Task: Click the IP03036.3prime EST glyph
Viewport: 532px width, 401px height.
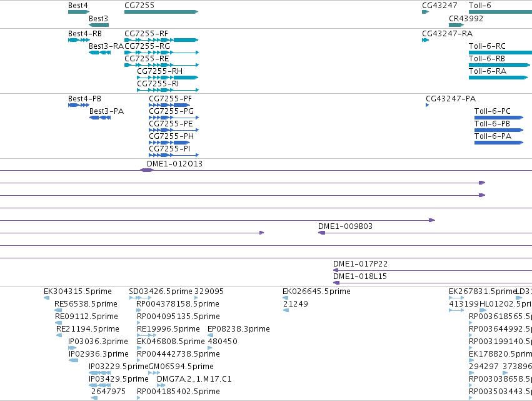Action: pyautogui.click(x=73, y=348)
